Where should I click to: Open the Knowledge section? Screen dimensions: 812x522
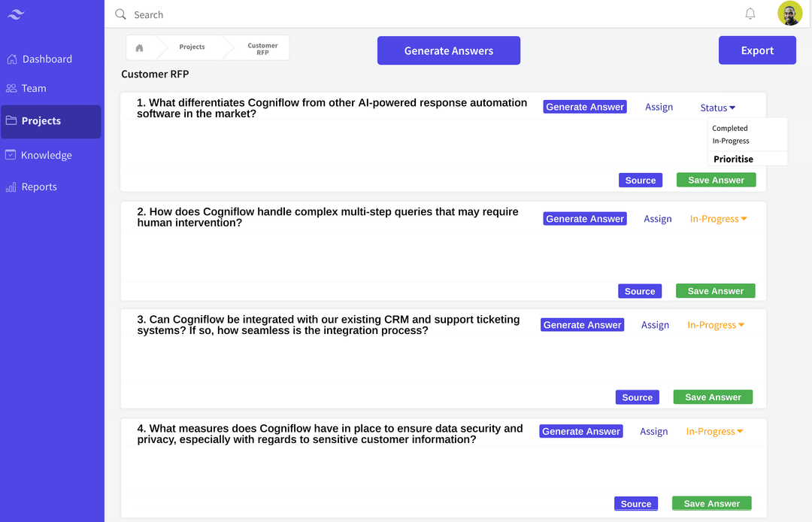(51, 155)
